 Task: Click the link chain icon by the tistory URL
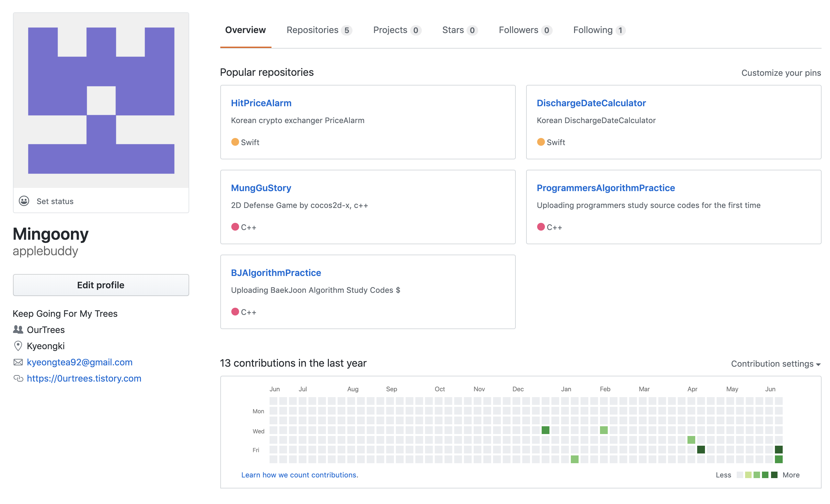(x=18, y=378)
